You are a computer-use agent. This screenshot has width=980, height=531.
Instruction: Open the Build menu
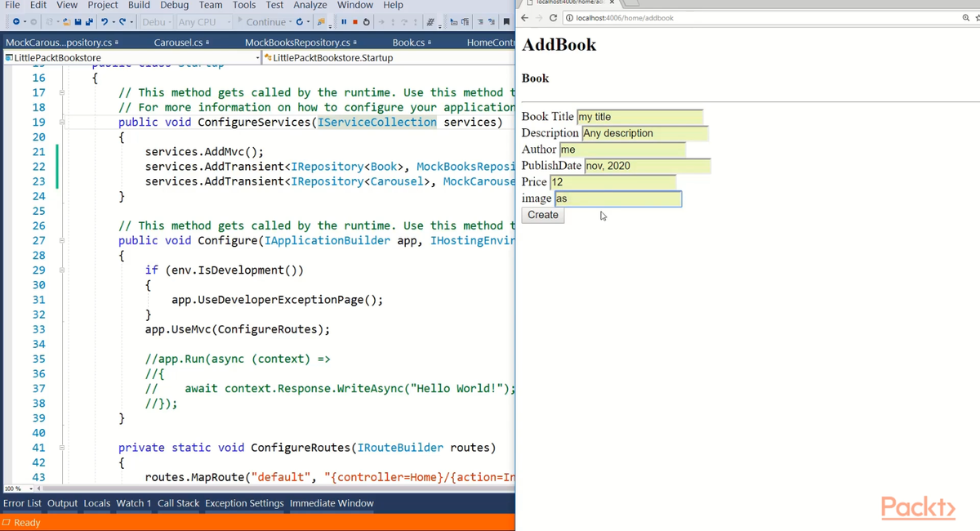pyautogui.click(x=139, y=5)
